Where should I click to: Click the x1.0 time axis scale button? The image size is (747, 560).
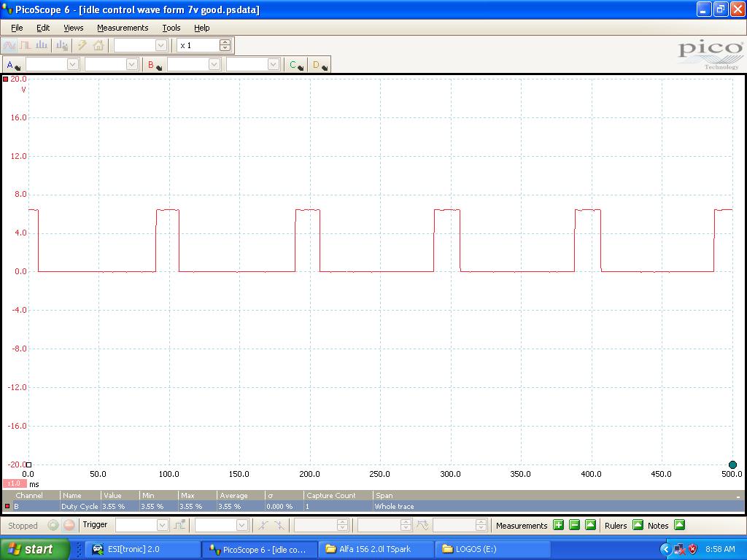[15, 483]
